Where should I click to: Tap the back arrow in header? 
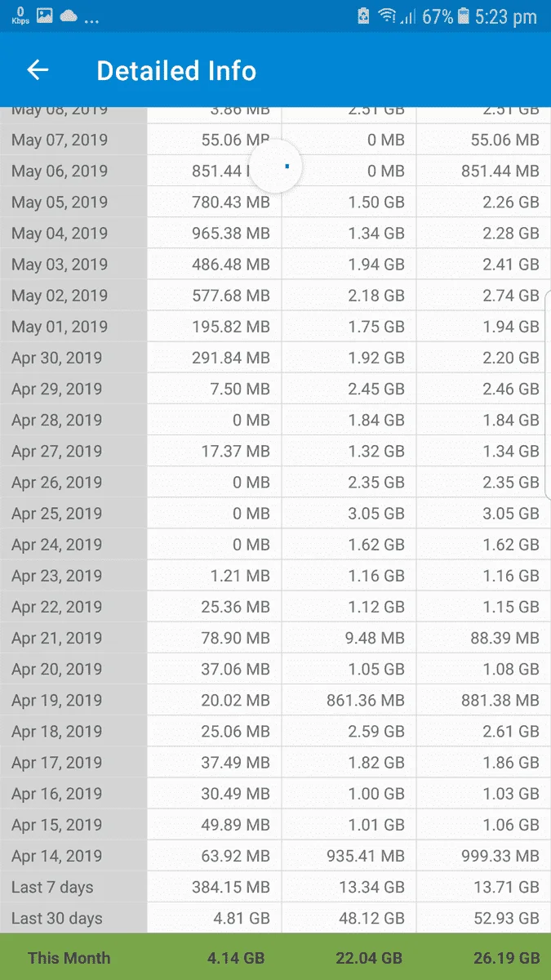(x=38, y=70)
